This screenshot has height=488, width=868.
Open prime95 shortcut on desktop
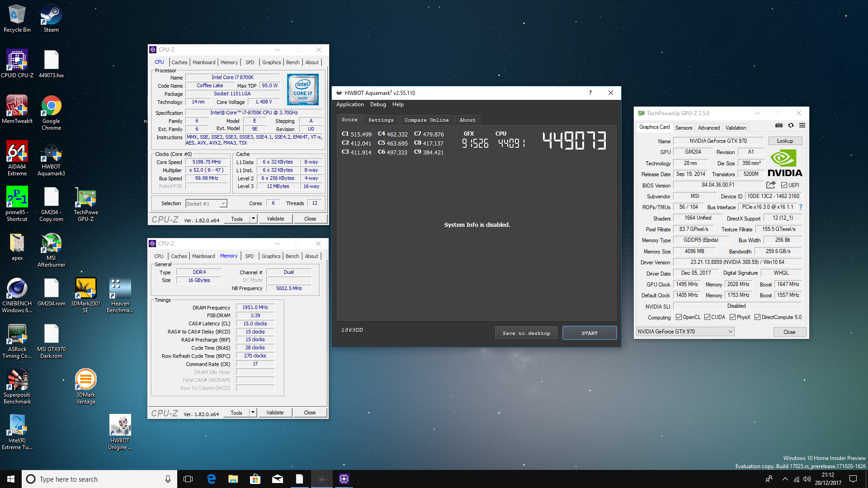[x=17, y=204]
